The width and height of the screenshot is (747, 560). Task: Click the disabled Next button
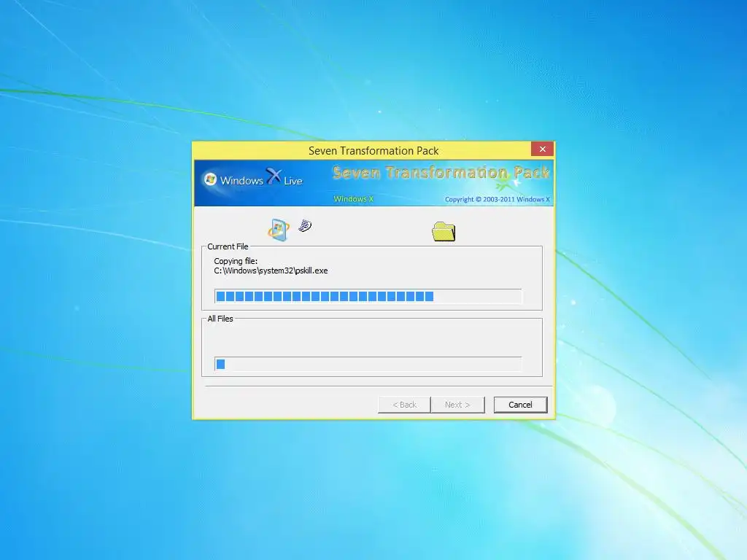click(457, 405)
